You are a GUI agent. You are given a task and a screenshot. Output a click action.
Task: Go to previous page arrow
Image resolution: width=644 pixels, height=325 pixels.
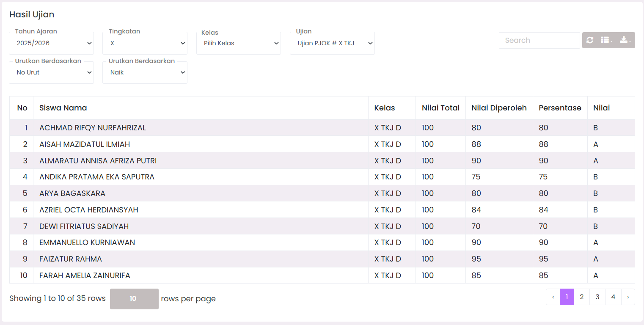(x=553, y=297)
